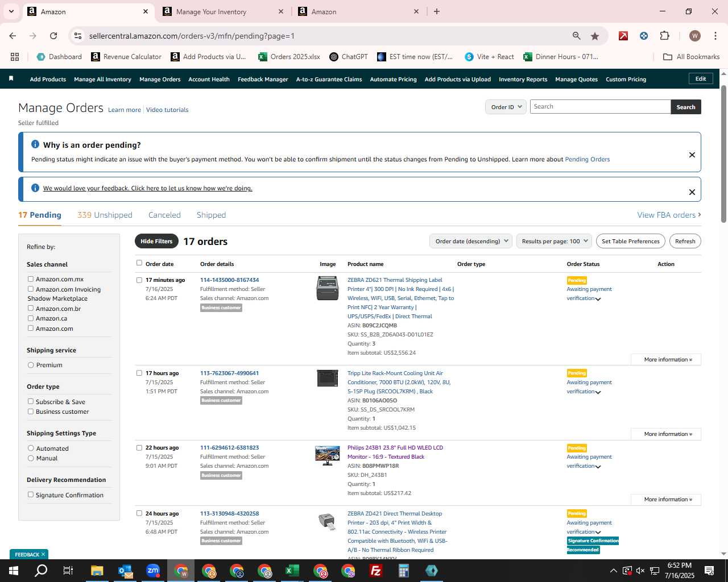This screenshot has width=728, height=582.
Task: Expand More information for the Tripp Lite order
Action: pyautogui.click(x=666, y=434)
